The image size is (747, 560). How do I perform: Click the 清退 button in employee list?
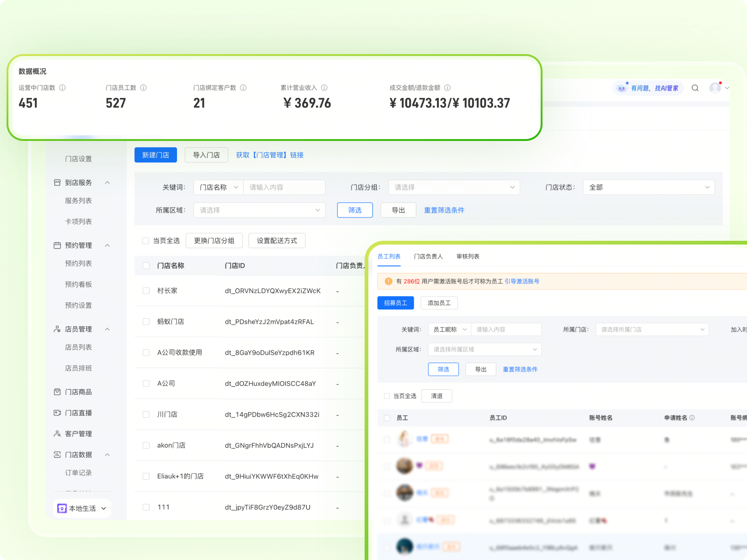pos(437,396)
